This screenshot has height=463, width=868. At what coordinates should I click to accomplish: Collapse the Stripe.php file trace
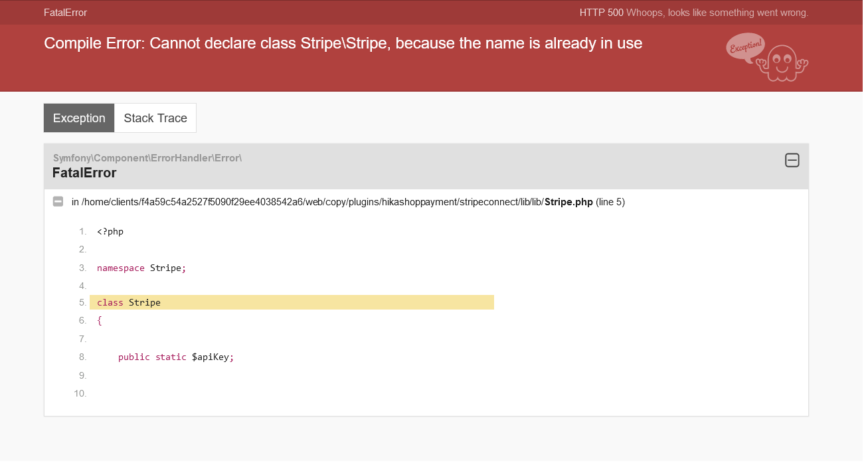[58, 202]
